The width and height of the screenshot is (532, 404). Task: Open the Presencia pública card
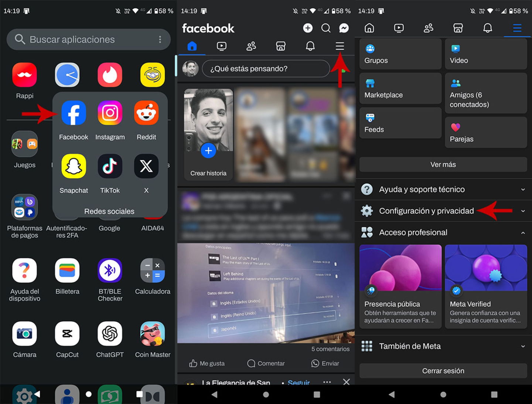point(400,286)
